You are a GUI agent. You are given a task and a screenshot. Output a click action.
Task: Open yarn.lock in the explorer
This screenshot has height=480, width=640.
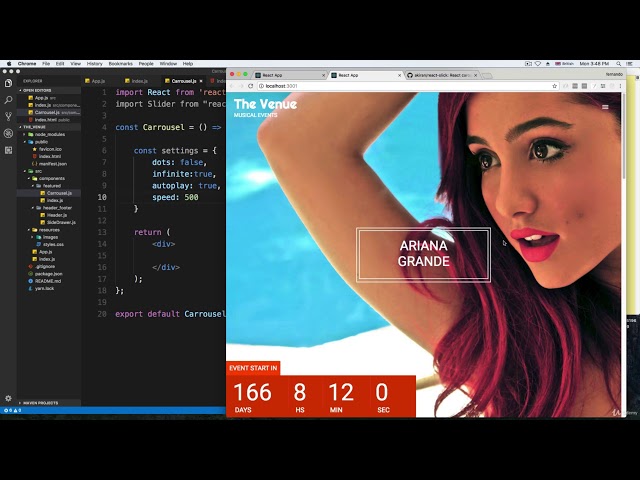pos(43,289)
